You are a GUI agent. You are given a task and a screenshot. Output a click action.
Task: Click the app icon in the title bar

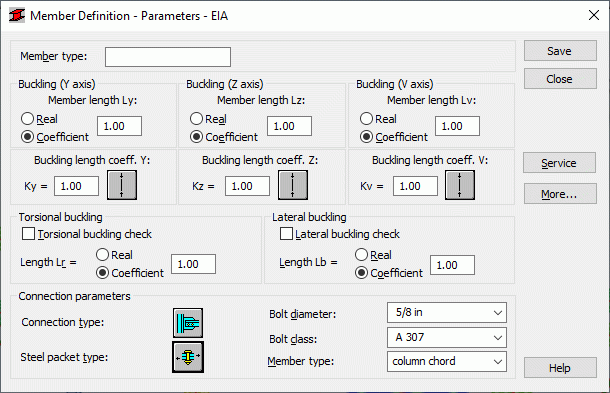(17, 16)
